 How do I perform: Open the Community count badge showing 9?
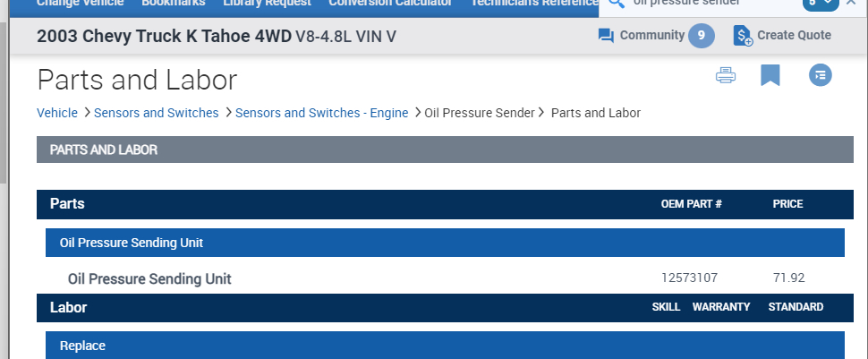pos(701,36)
